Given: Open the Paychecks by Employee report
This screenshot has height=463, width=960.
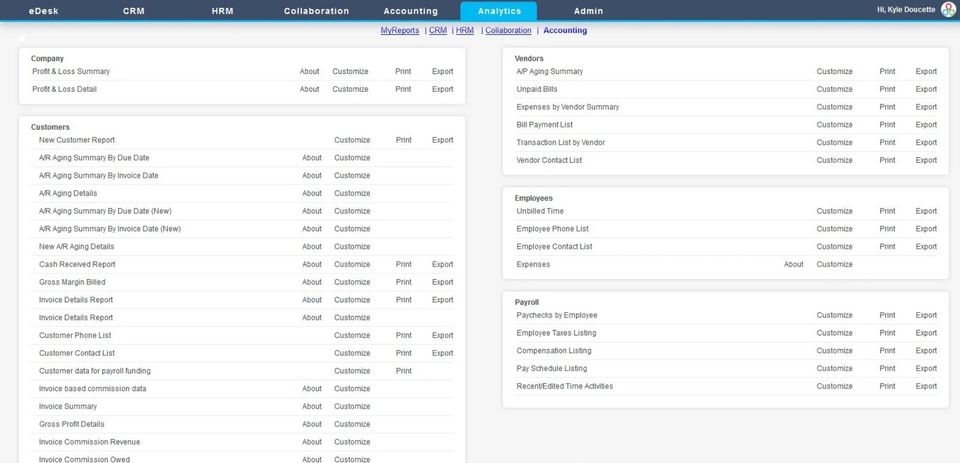Looking at the screenshot, I should pos(557,315).
